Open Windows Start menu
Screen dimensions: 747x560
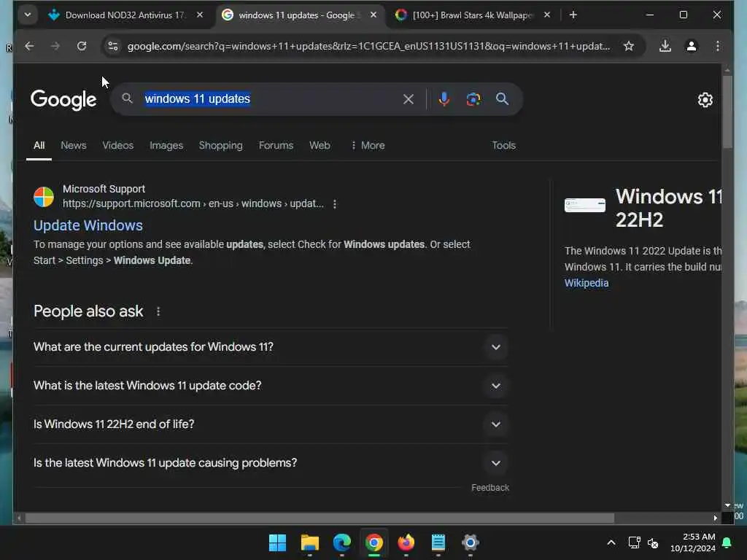click(277, 542)
